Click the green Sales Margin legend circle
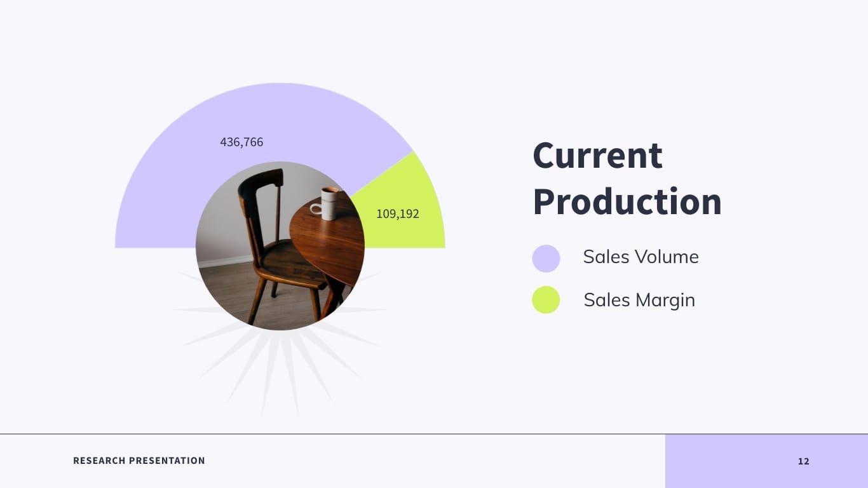The width and height of the screenshot is (868, 488). (546, 300)
